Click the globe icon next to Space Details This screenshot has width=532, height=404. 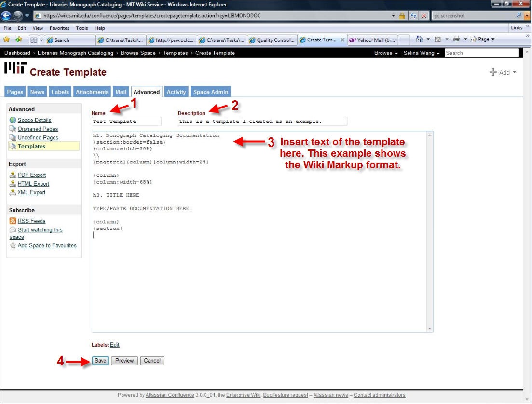(13, 120)
